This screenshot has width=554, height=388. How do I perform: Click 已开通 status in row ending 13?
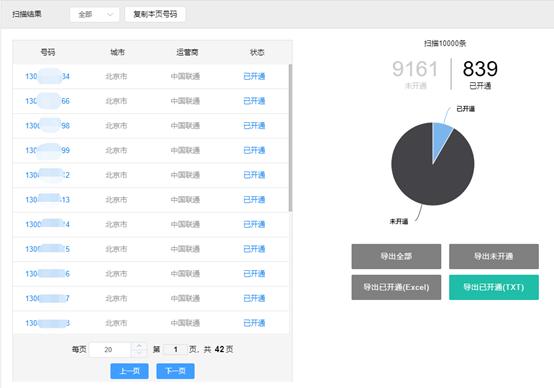tap(254, 200)
